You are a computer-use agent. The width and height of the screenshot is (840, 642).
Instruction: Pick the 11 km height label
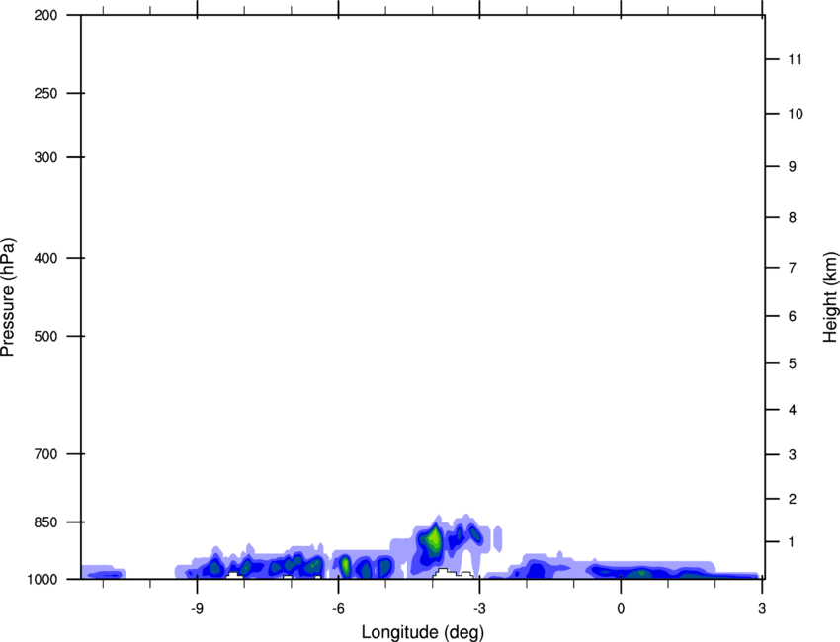pos(795,59)
